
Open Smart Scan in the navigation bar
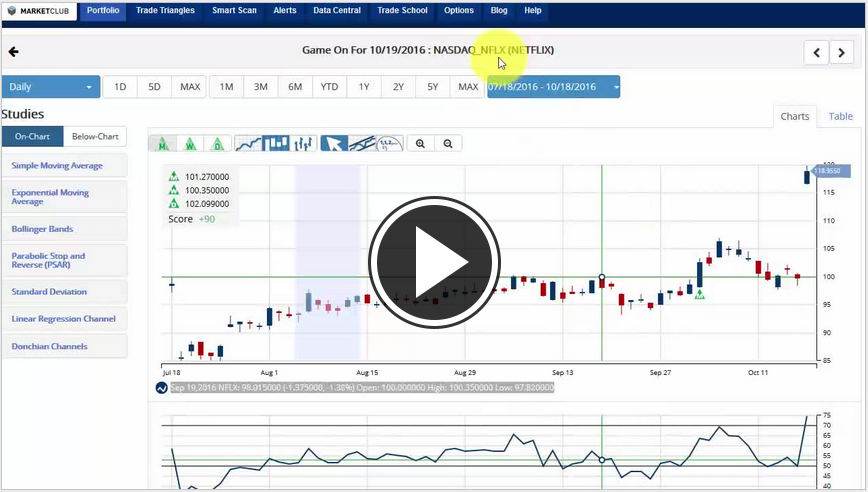click(x=234, y=11)
